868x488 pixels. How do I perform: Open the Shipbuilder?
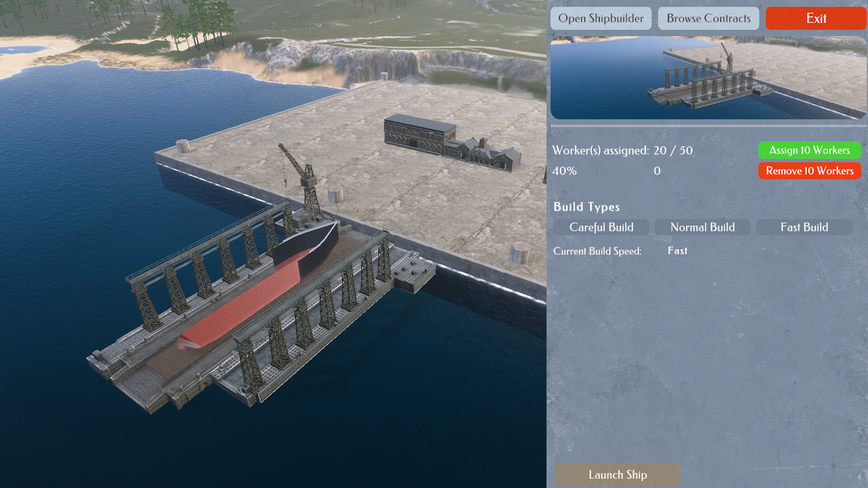point(601,19)
